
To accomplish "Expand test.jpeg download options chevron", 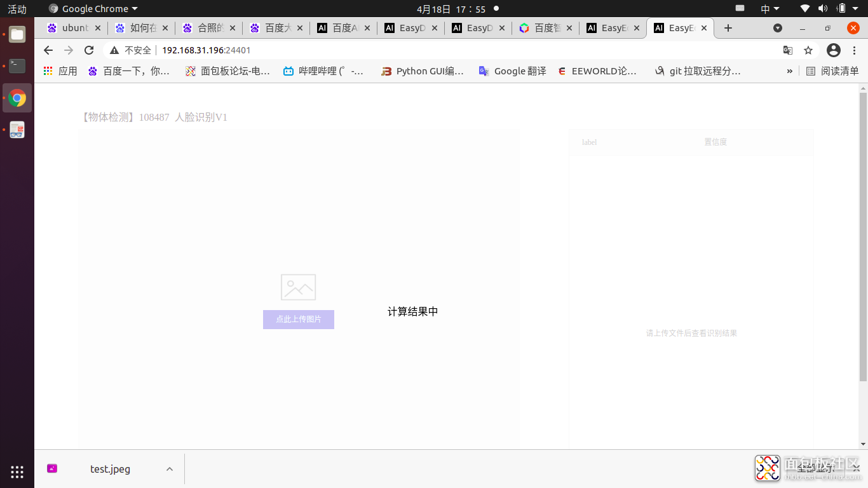I will tap(170, 469).
